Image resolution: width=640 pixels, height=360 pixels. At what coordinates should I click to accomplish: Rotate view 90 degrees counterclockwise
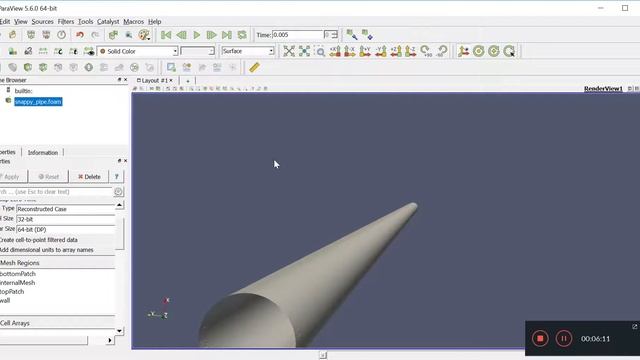pyautogui.click(x=442, y=51)
